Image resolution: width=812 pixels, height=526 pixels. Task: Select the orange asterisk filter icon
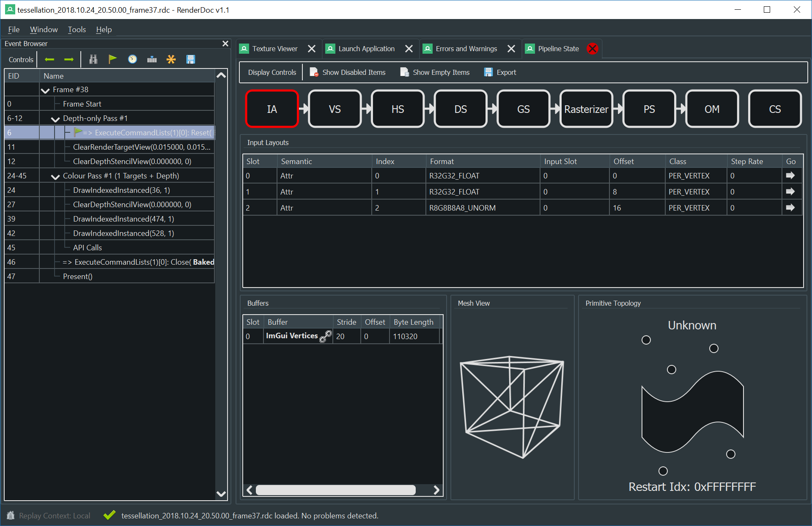point(171,59)
